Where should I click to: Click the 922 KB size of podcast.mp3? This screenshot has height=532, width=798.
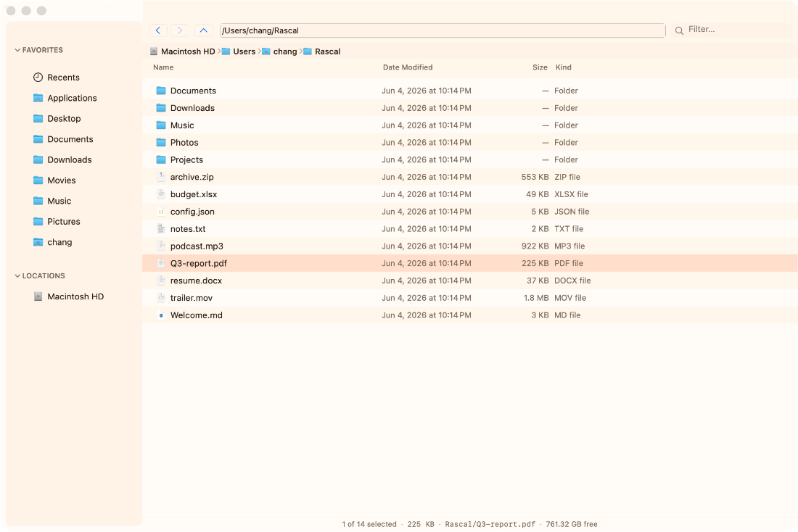535,246
